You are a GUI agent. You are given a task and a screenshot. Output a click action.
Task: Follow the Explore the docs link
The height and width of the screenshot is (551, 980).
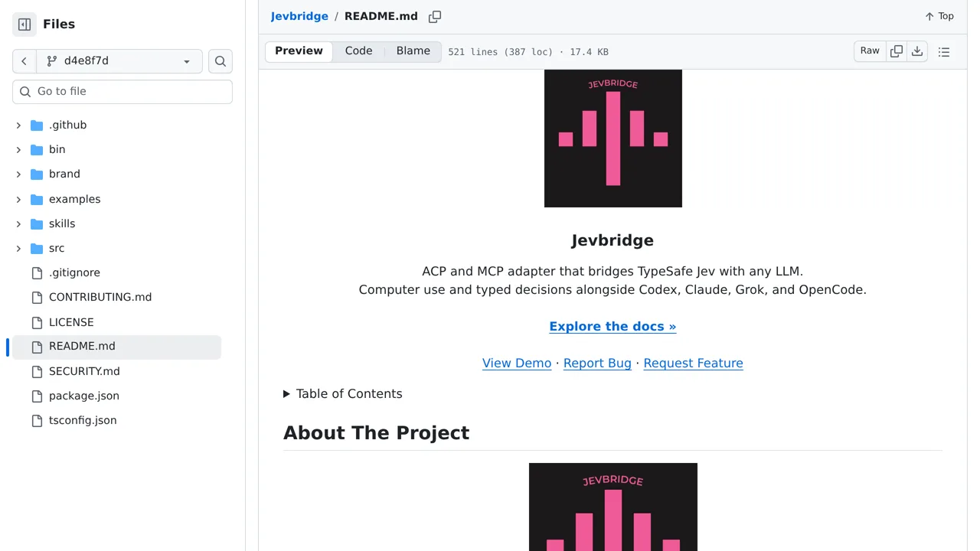[x=612, y=326]
